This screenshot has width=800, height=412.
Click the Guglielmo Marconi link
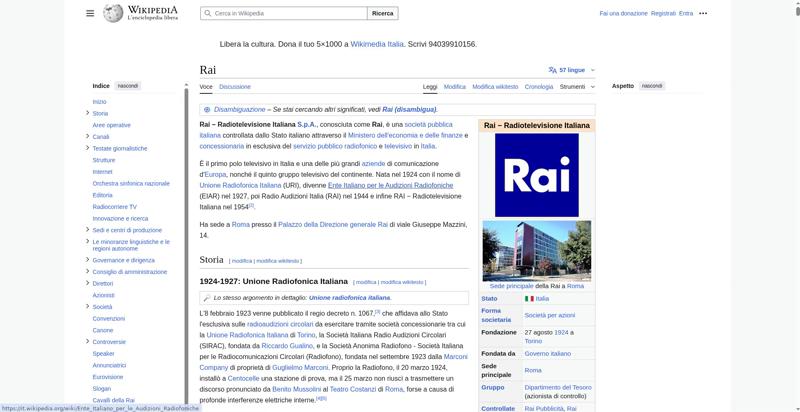tap(300, 368)
